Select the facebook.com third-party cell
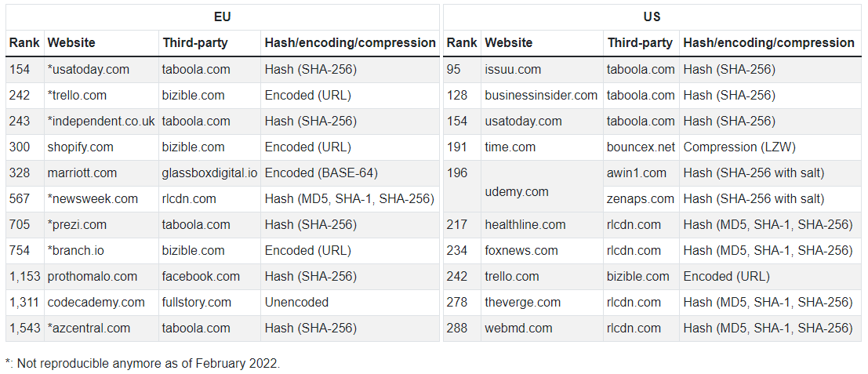 [210, 277]
